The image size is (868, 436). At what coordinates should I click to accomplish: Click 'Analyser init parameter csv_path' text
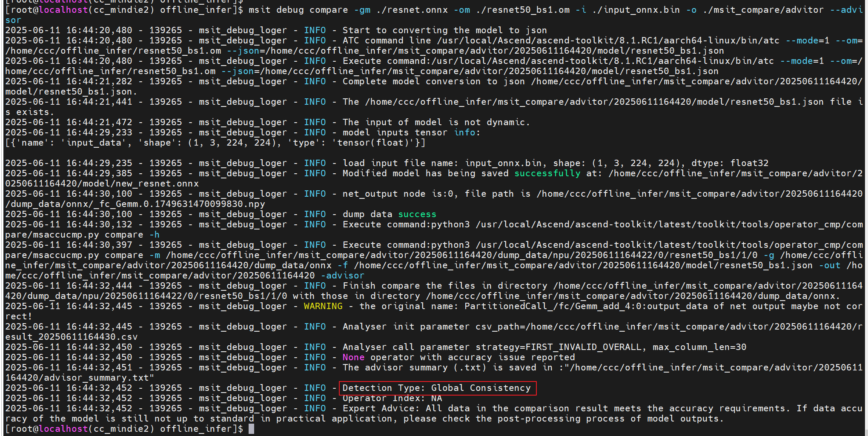coord(434,327)
